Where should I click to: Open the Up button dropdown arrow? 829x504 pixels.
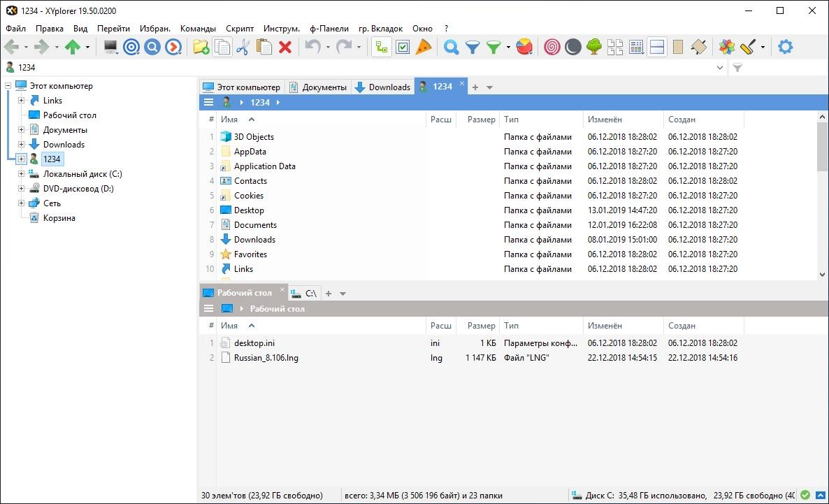click(x=87, y=47)
